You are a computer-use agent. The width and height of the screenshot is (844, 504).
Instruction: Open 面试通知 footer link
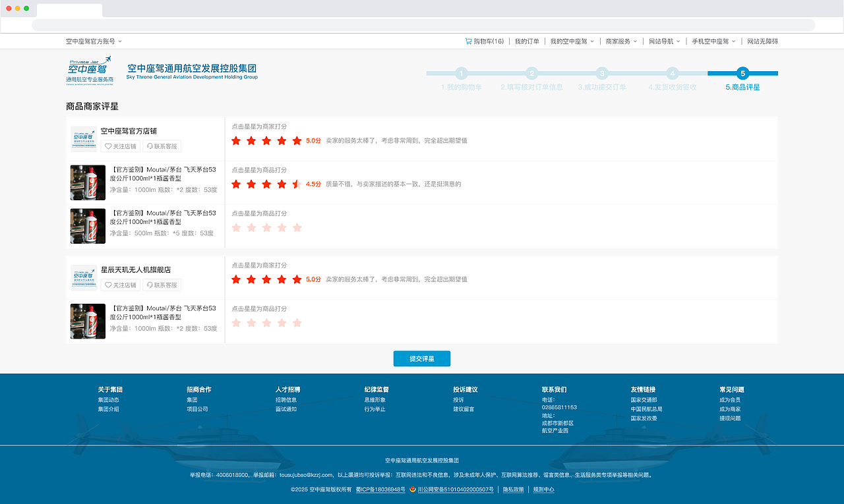[x=286, y=409]
